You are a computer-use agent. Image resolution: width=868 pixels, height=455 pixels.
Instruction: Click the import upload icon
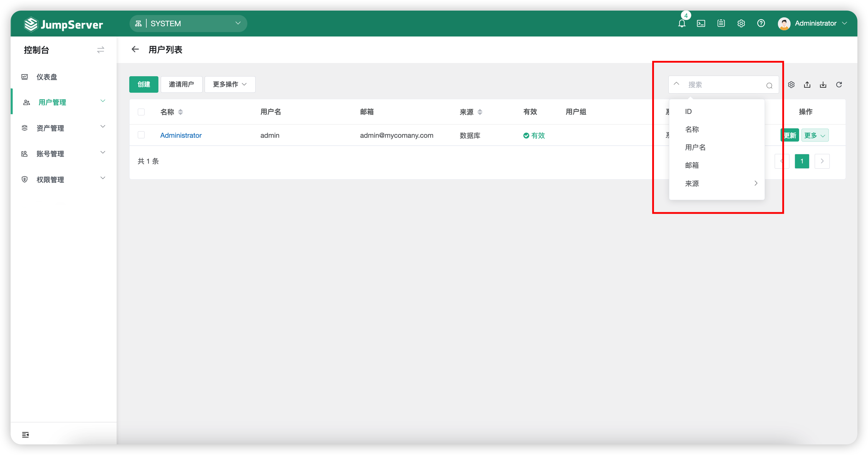[807, 84]
